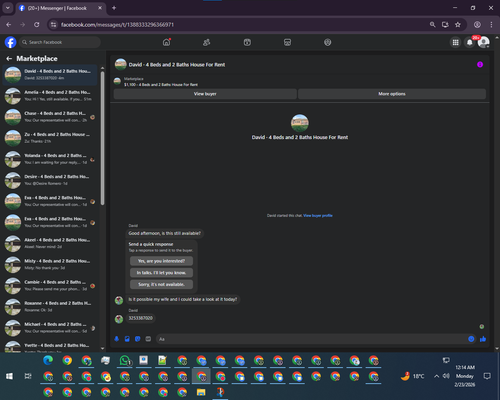Screen dimensions: 500x400
Task: Open the Cambie conversation
Action: tap(50, 286)
